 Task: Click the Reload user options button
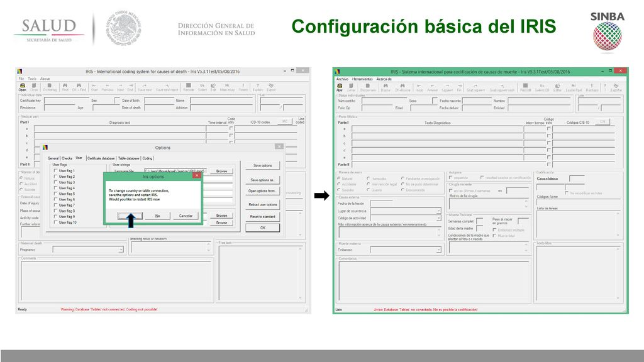262,204
